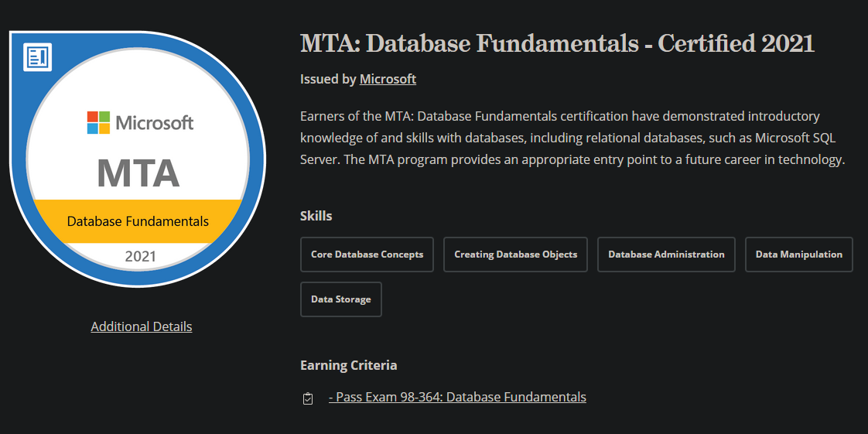
Task: Click the Data Storage skill tag
Action: 341,299
